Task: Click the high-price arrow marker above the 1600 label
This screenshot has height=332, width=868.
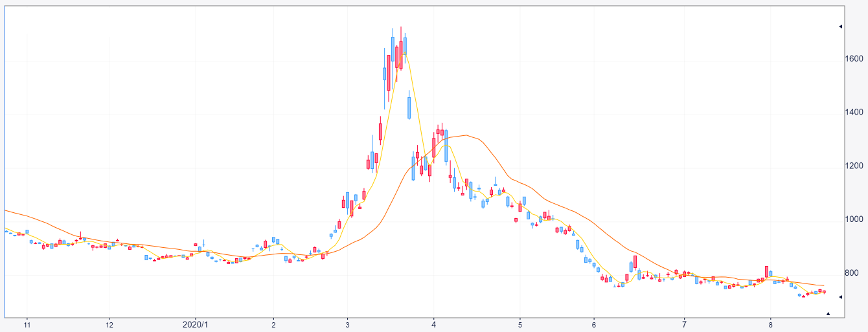Action: [840, 27]
